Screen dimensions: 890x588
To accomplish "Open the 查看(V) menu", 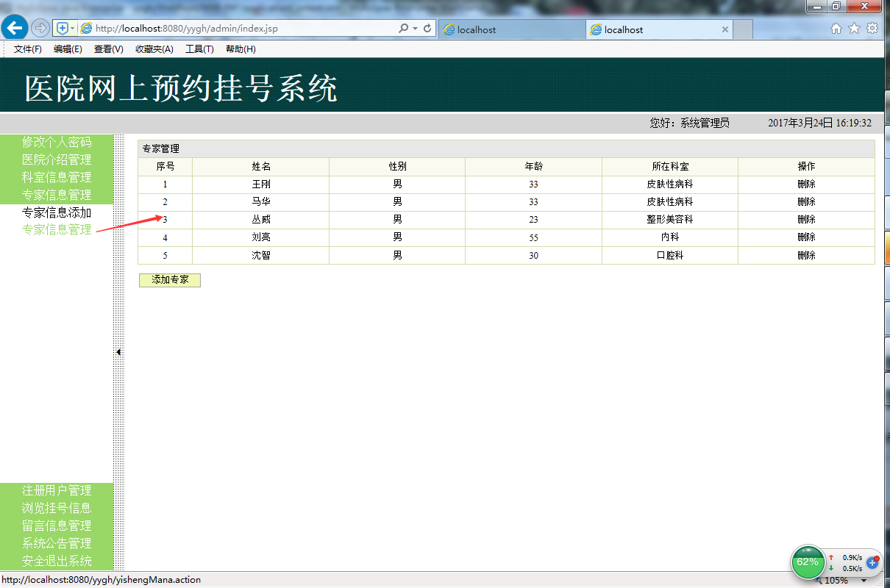I will coord(108,49).
